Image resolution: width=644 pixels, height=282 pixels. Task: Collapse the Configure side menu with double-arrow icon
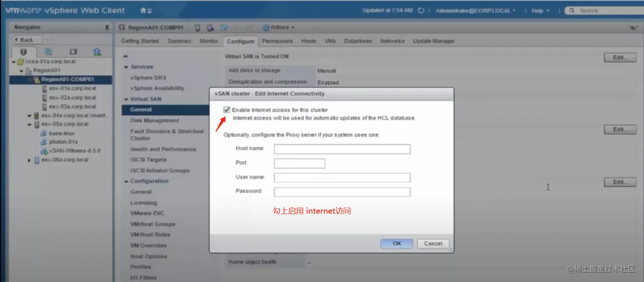point(125,56)
